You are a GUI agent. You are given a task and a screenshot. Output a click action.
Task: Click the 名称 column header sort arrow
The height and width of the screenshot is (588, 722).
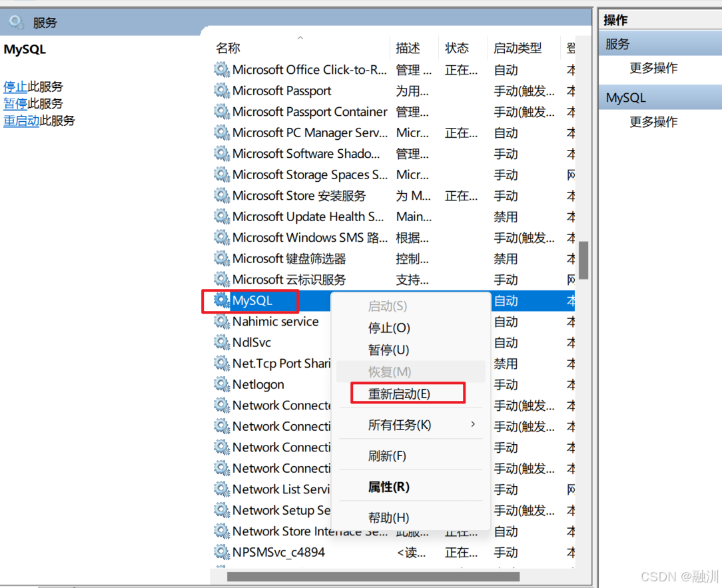(x=299, y=37)
